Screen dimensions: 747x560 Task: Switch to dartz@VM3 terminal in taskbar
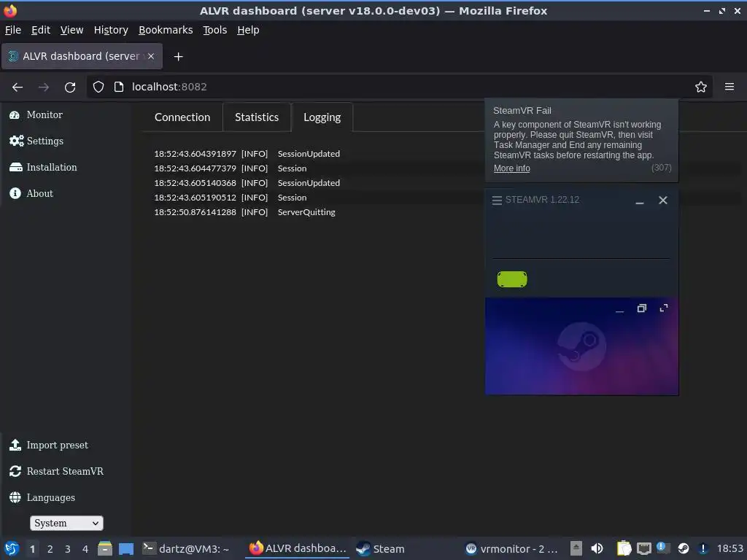click(186, 548)
